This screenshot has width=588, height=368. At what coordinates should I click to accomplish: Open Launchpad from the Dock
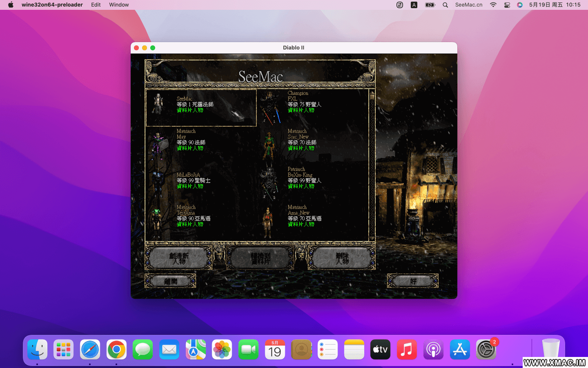[64, 350]
